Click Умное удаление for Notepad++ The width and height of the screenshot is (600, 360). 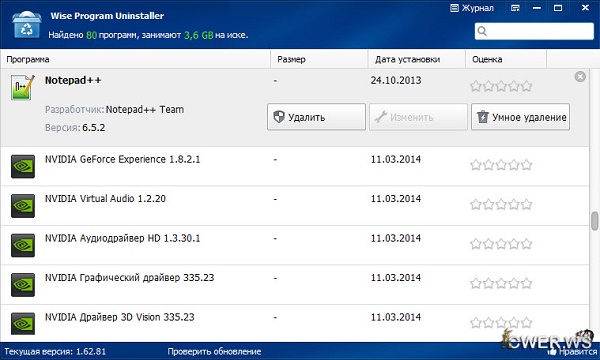[x=520, y=117]
